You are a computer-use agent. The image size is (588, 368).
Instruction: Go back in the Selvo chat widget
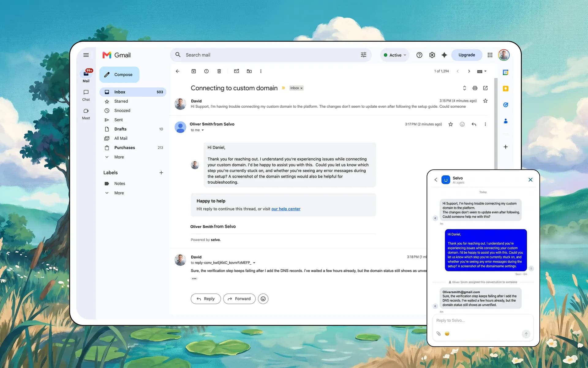tap(436, 180)
